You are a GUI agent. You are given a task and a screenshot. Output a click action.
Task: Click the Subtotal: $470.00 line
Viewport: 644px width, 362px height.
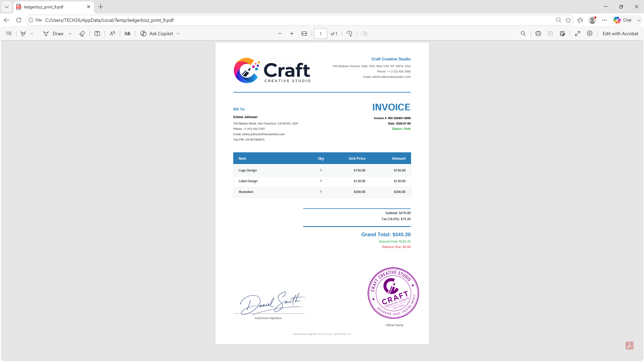click(x=398, y=213)
